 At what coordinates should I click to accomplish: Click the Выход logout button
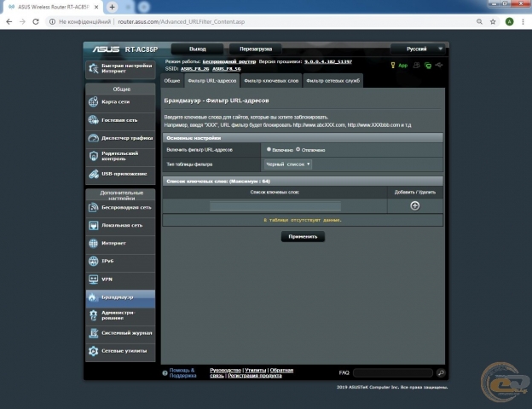(198, 49)
